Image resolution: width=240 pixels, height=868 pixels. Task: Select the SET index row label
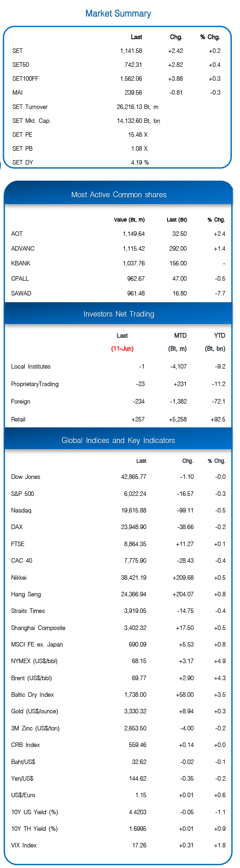coord(17,51)
